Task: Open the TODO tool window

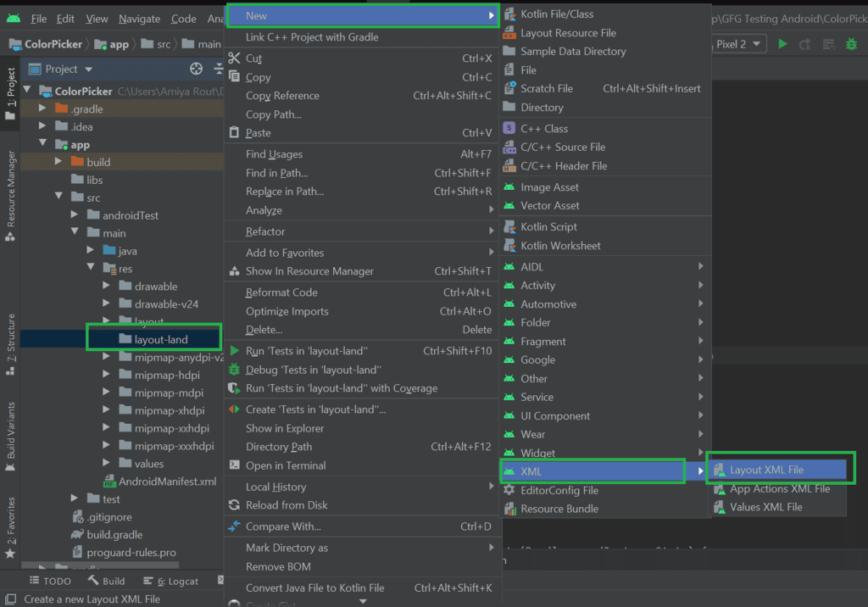Action: (x=50, y=581)
